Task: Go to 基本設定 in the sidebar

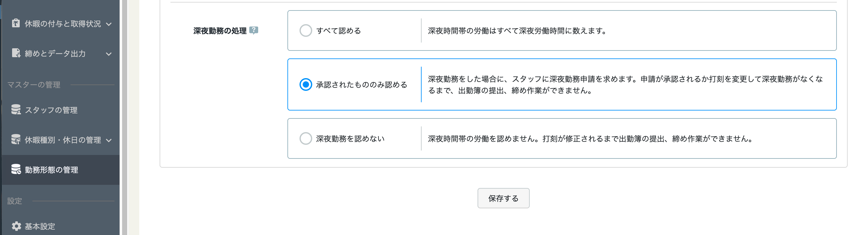Action: [x=40, y=226]
